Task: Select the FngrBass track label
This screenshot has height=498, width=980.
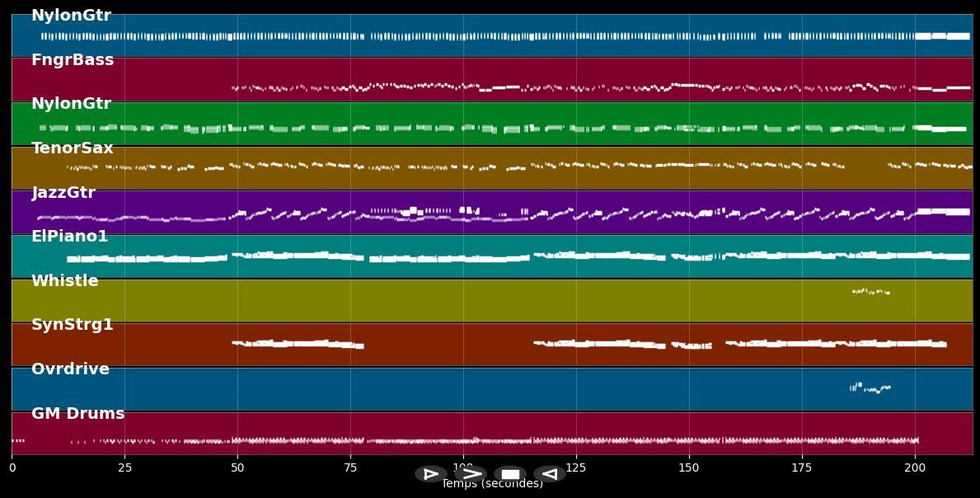Action: [73, 60]
